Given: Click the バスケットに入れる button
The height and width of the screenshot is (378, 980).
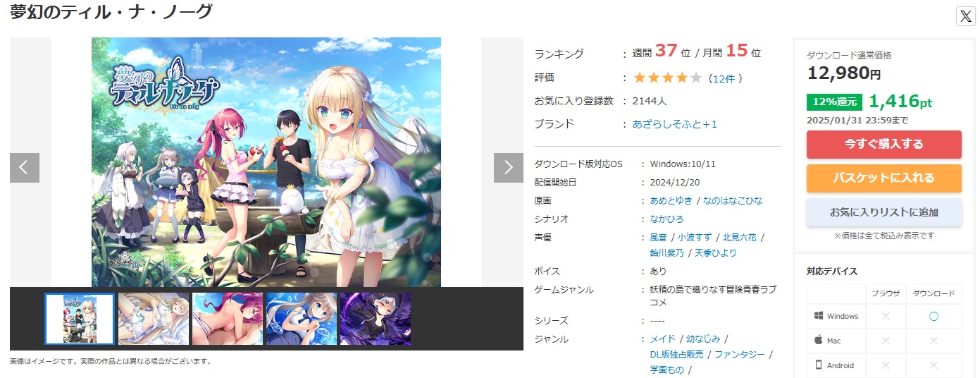Looking at the screenshot, I should pos(883,178).
